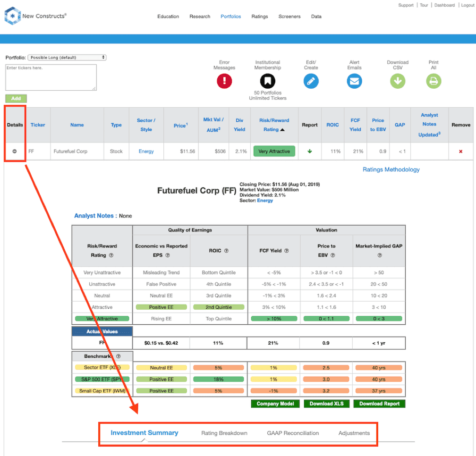Click help icon beside FCF Yield header
Screen dimensions: 476x456
[286, 251]
